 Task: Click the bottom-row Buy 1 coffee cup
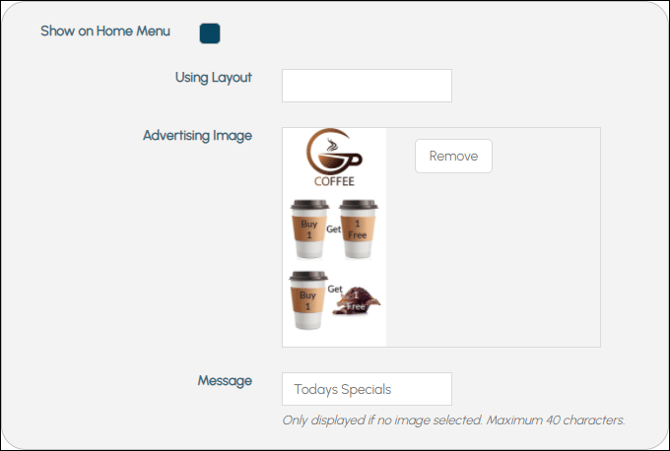point(308,300)
